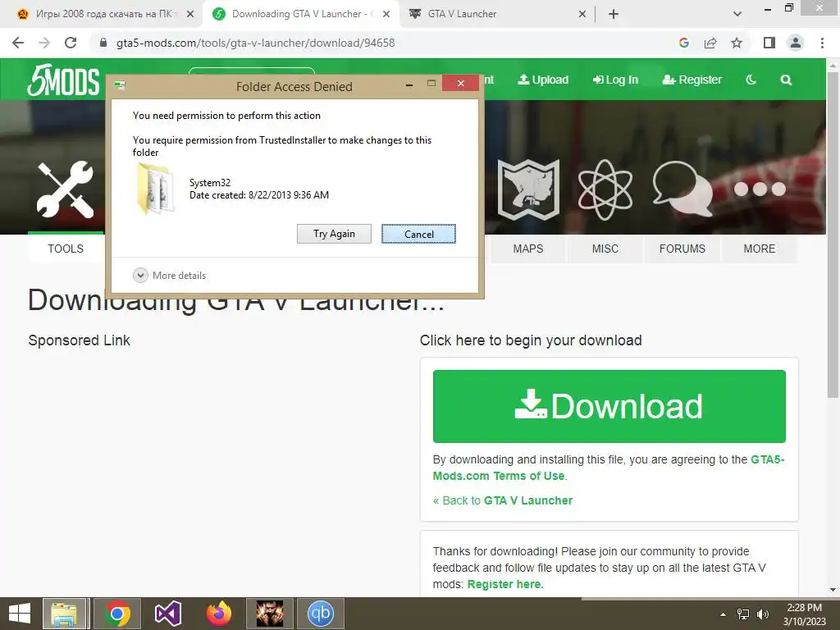840x630 pixels.
Task: Open the game icon in the taskbar
Action: [269, 614]
